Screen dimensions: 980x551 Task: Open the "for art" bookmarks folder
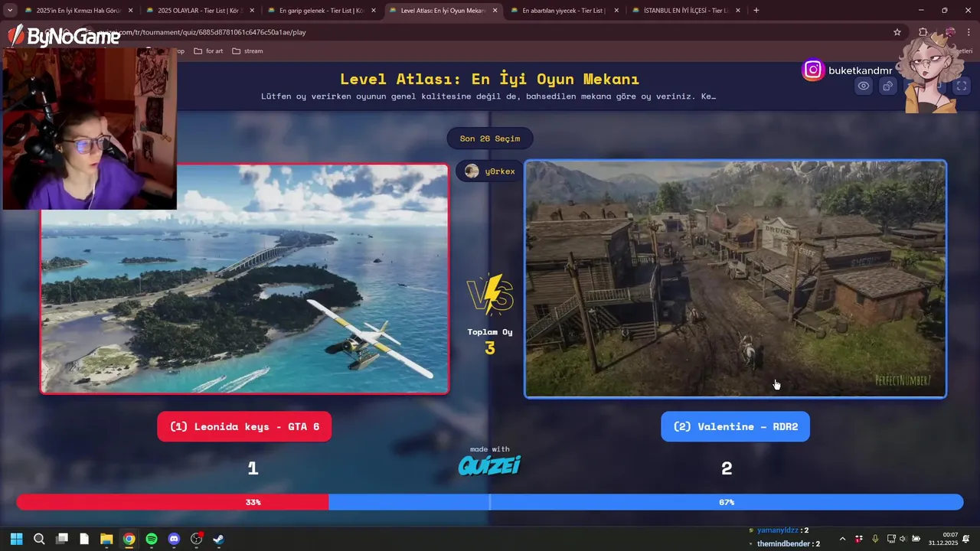(x=208, y=51)
